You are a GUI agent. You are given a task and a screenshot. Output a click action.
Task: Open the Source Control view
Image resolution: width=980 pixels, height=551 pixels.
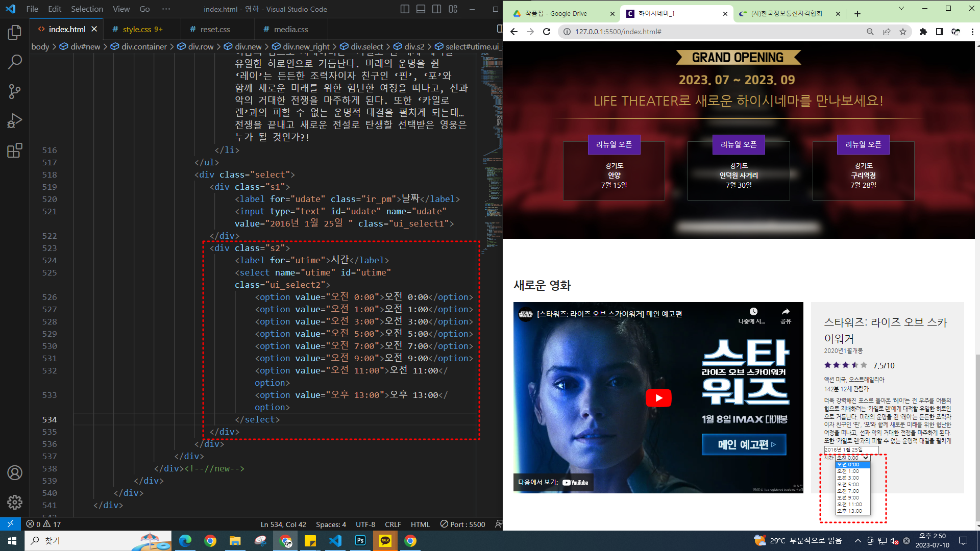pyautogui.click(x=15, y=92)
